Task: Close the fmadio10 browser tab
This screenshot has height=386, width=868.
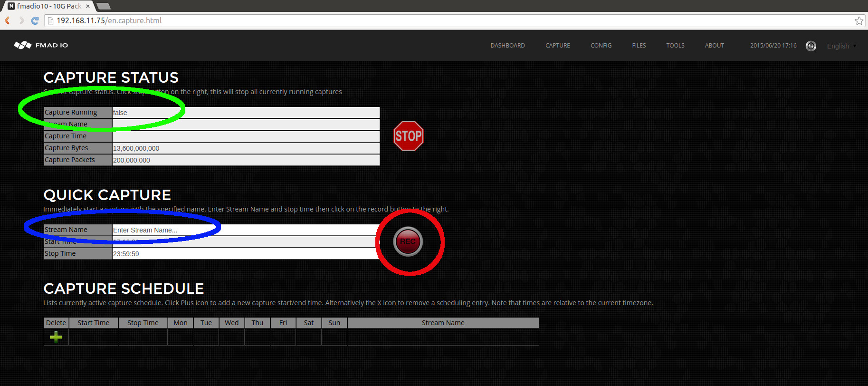Action: click(x=88, y=6)
